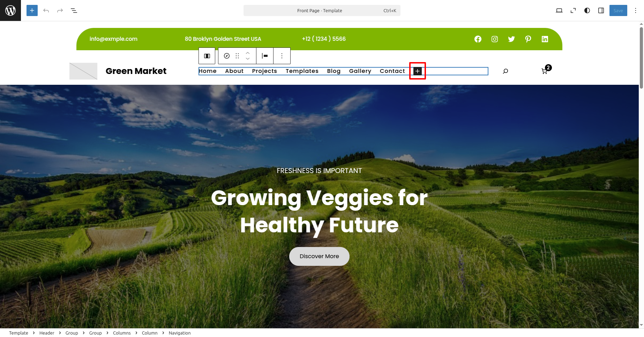Click the vertical scrollbar thumb

tap(641, 58)
